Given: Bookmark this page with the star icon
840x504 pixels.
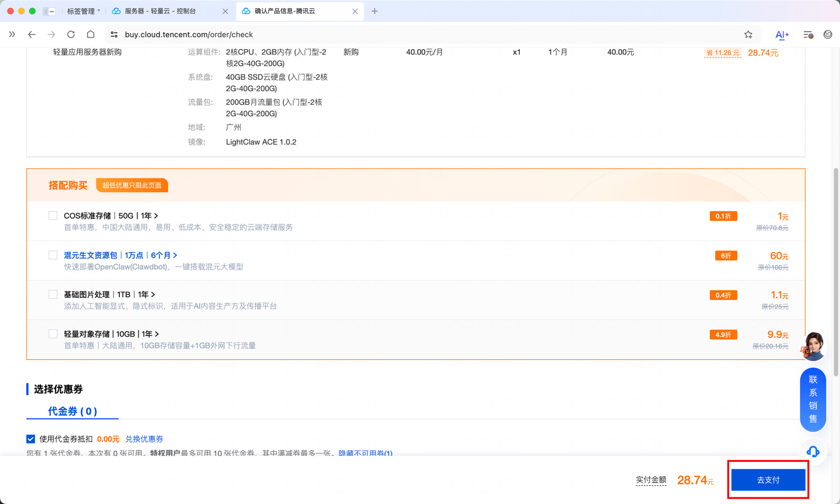Looking at the screenshot, I should tap(748, 34).
